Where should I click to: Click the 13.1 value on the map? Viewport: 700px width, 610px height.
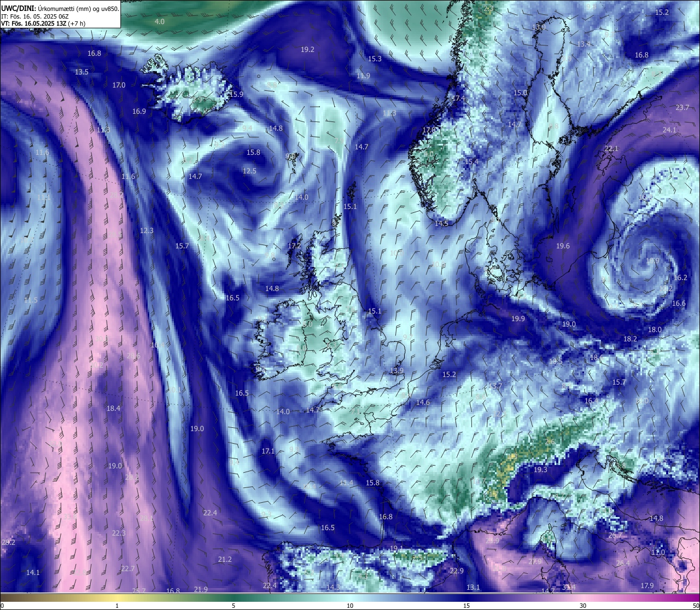click(x=473, y=587)
